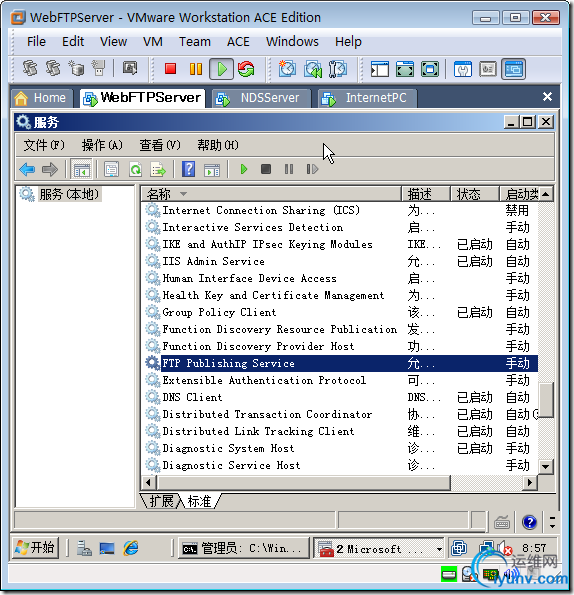Select 服务(本地) in the tree pane

tap(69, 194)
